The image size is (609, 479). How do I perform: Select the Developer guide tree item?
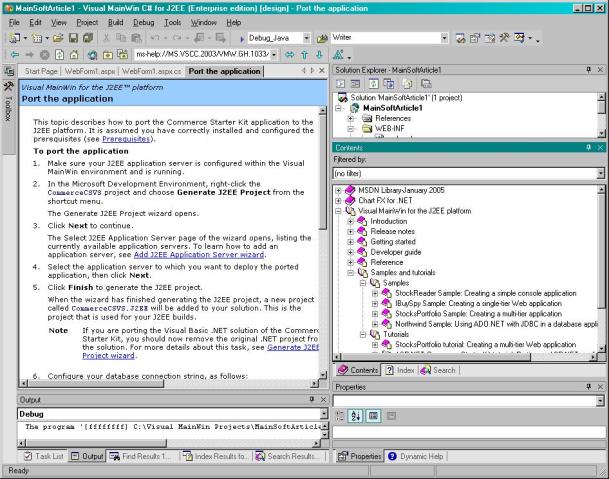395,252
